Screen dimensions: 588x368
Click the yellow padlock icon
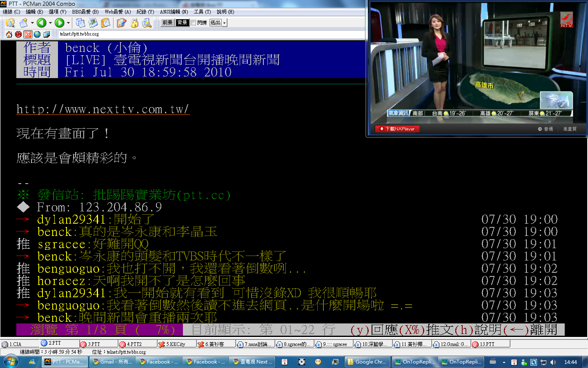(x=134, y=23)
